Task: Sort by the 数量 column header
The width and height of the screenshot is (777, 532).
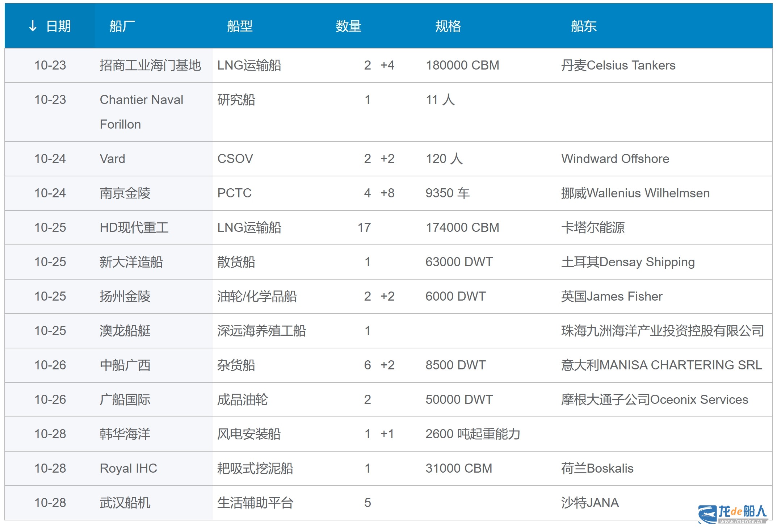Action: tap(348, 26)
